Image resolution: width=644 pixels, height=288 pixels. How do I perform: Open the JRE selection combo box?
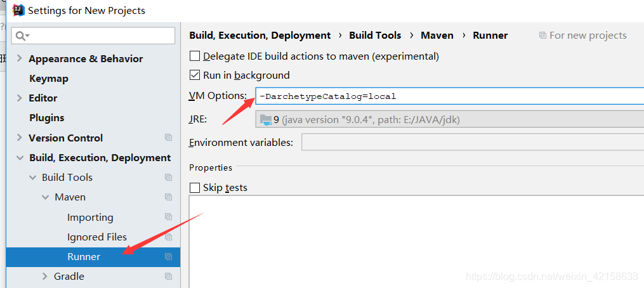point(450,119)
